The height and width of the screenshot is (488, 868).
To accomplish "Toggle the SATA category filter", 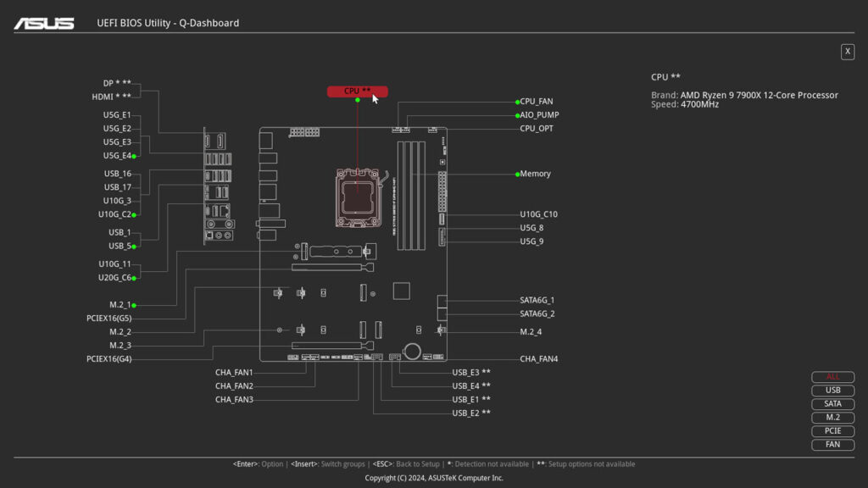I will pyautogui.click(x=832, y=404).
